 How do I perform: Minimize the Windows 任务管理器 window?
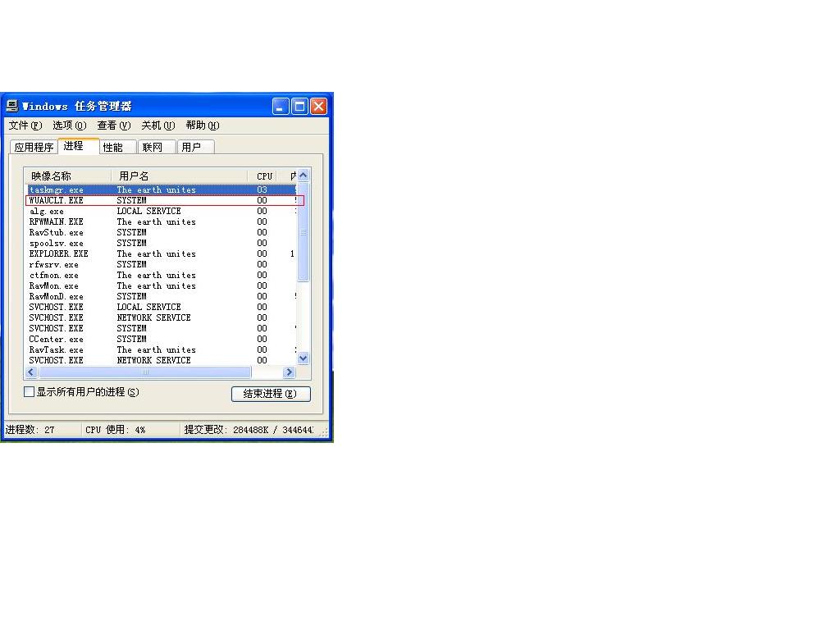[x=281, y=106]
